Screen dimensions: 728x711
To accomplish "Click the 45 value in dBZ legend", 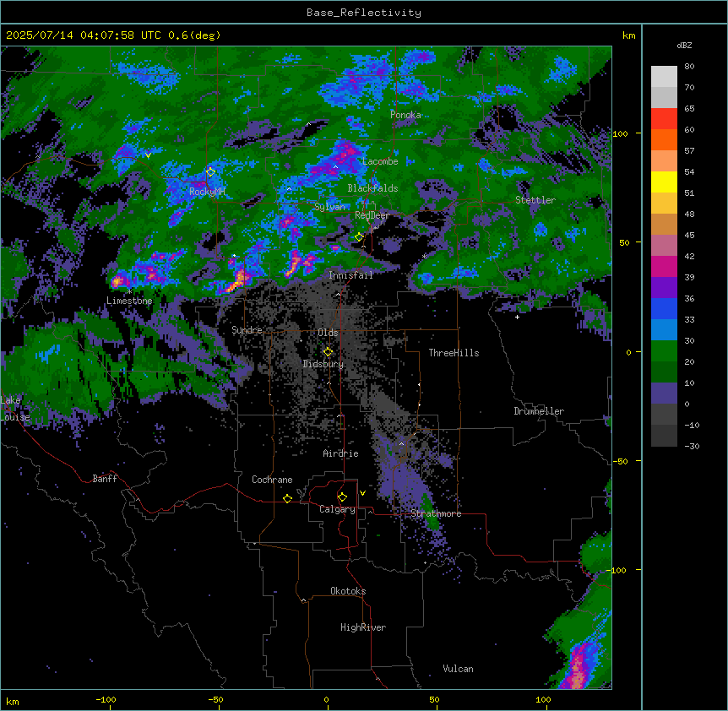I will tap(689, 236).
